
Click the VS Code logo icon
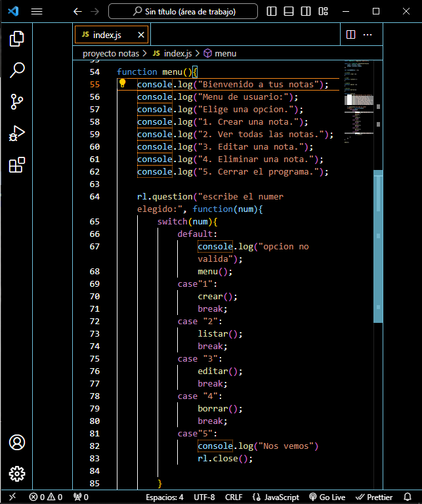(14, 12)
